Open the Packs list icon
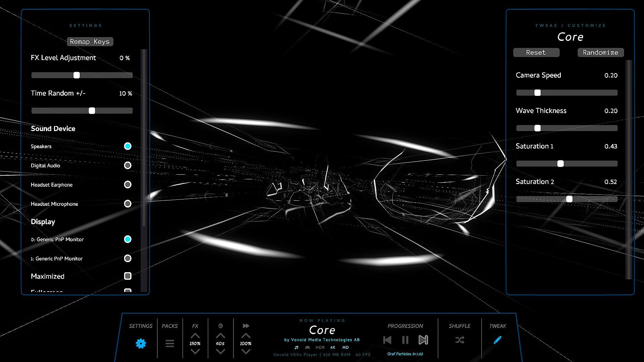The width and height of the screenshot is (644, 362). 170,343
